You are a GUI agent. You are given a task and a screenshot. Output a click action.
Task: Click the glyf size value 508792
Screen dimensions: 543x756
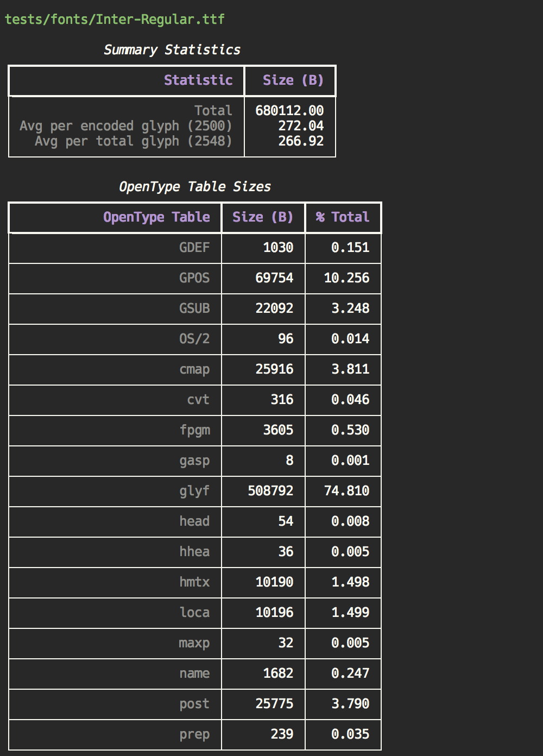tap(270, 491)
